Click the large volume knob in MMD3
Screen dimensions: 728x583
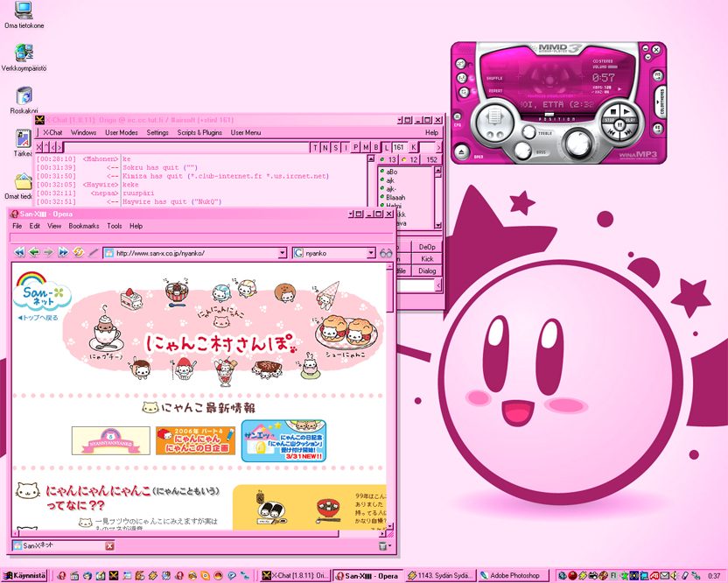(578, 142)
